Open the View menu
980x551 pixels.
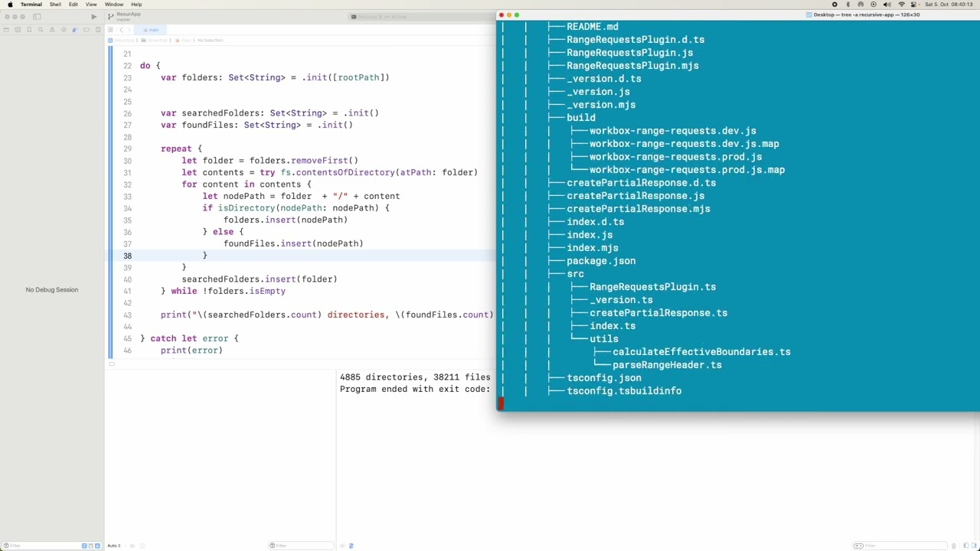[x=91, y=5]
